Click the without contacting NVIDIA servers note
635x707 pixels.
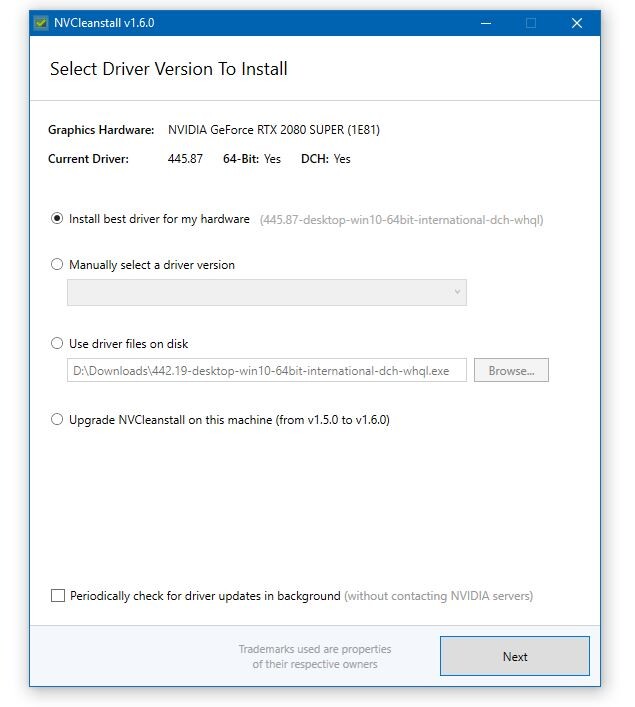(438, 596)
